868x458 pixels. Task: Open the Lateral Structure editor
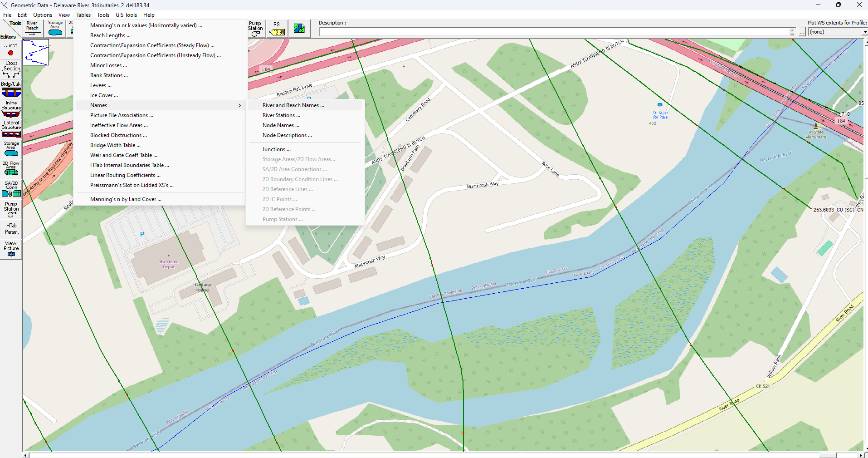[11, 129]
